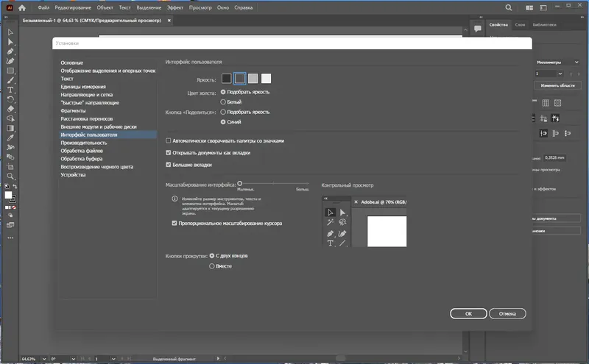Open the artboard number dropdown in status bar

pos(113,359)
